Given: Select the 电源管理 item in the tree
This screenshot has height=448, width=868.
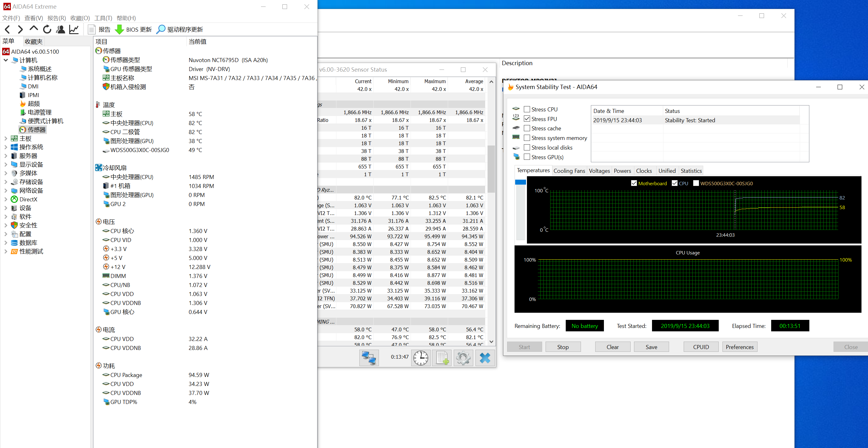Looking at the screenshot, I should click(x=36, y=113).
